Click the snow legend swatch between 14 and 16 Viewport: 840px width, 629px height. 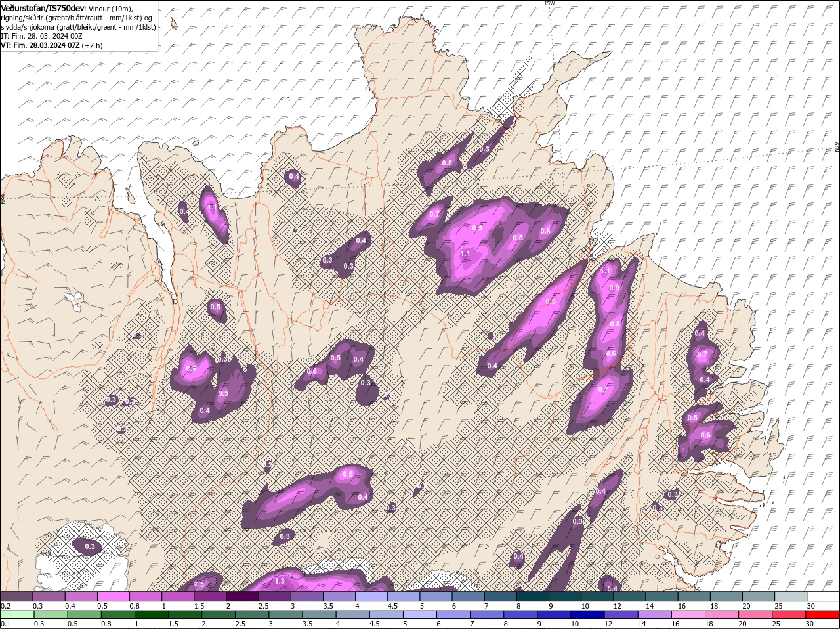click(663, 597)
